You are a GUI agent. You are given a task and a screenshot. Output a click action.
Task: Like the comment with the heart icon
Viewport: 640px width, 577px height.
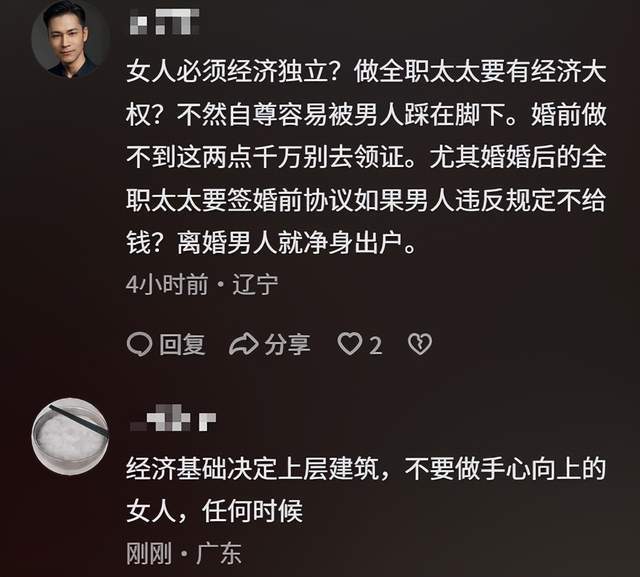(350, 344)
